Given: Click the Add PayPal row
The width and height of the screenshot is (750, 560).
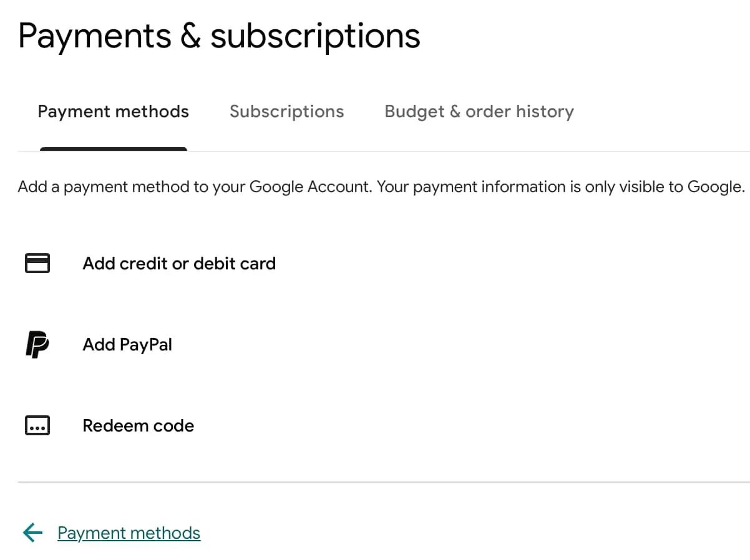Looking at the screenshot, I should pos(127,344).
